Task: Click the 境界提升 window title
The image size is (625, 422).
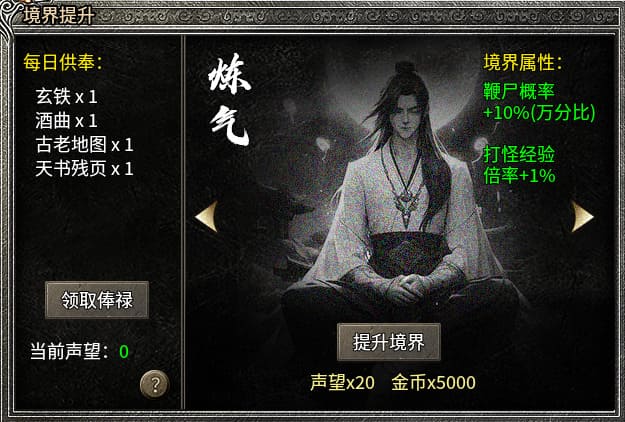Action: [x=58, y=16]
